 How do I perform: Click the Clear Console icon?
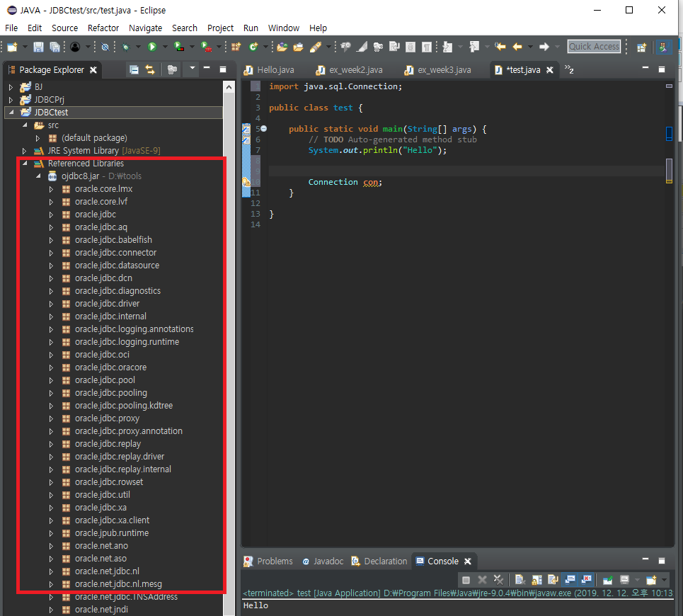tap(520, 580)
